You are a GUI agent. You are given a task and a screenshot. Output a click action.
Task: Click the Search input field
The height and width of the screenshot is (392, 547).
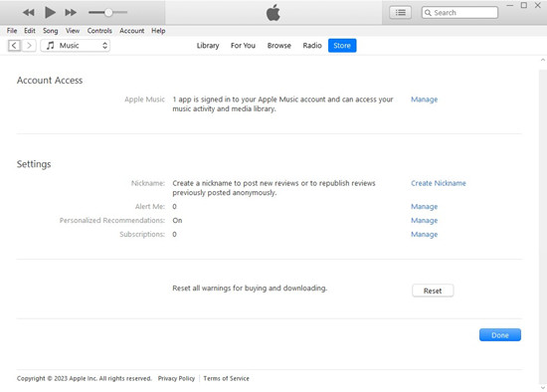[x=459, y=13]
